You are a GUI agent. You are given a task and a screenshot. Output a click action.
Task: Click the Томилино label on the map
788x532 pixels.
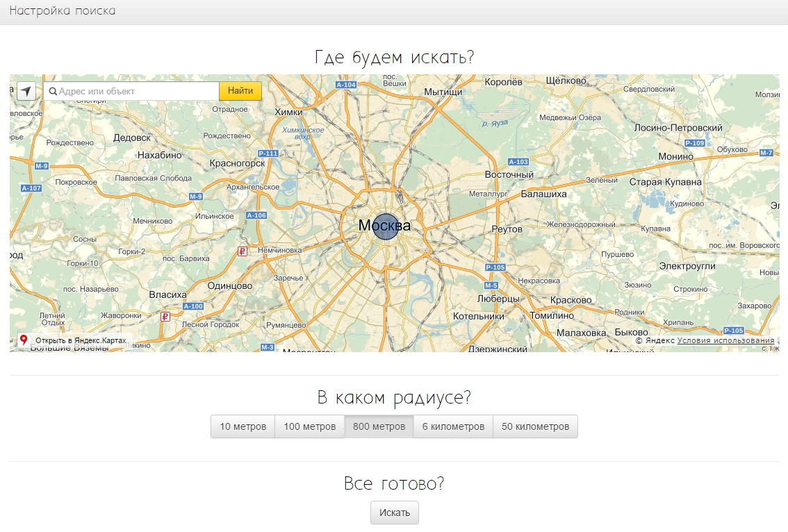click(x=551, y=315)
